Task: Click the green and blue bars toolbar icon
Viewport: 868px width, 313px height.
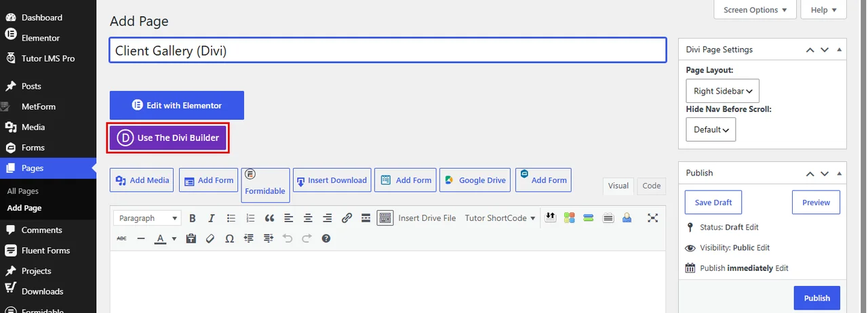Action: point(589,218)
